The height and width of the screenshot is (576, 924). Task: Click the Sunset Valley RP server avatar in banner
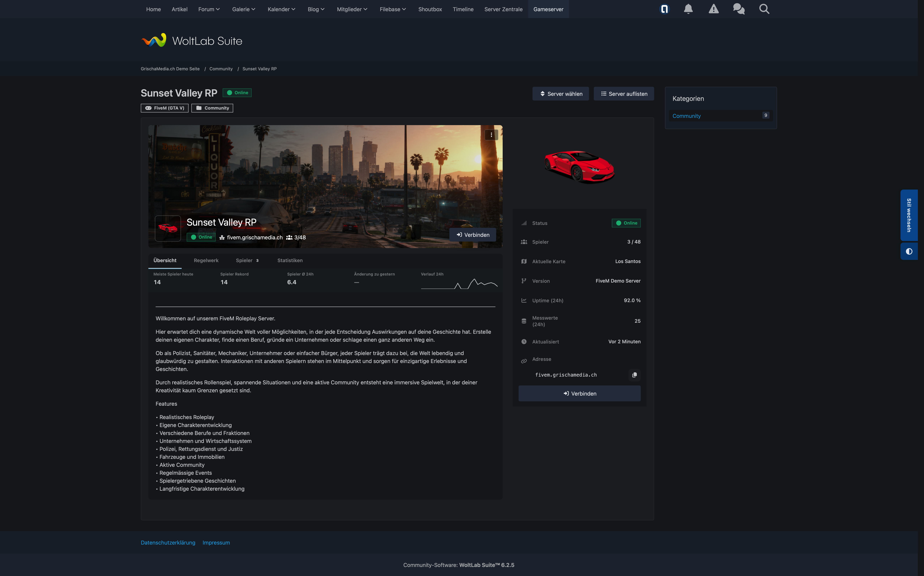click(168, 229)
